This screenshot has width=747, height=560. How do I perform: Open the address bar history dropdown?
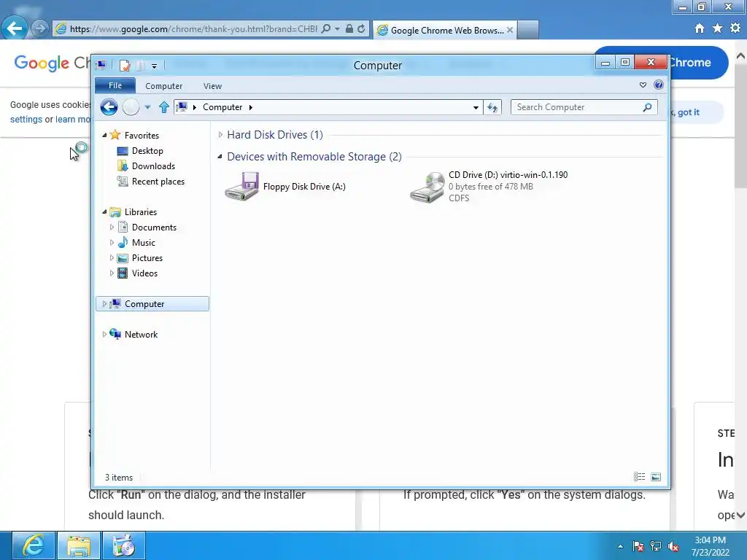(476, 107)
